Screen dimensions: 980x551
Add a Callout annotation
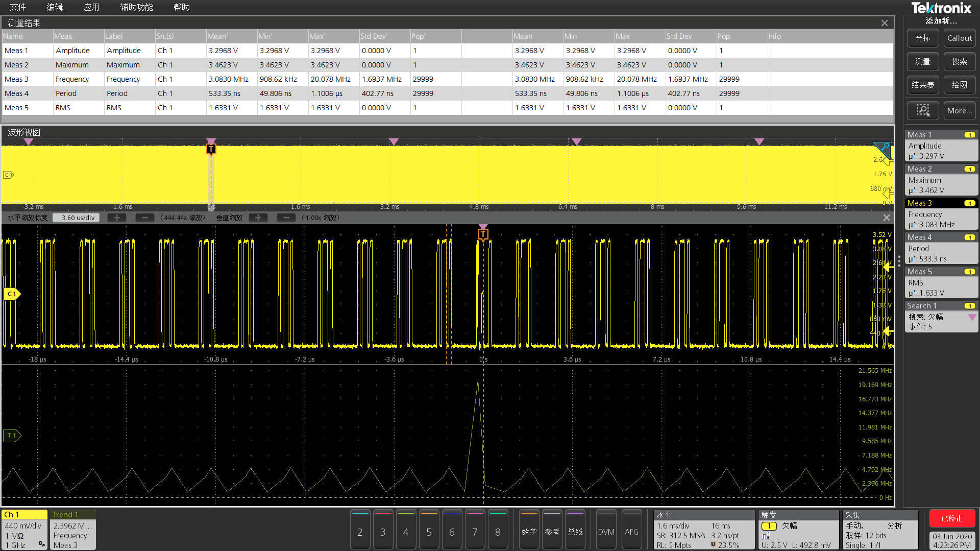tap(960, 38)
